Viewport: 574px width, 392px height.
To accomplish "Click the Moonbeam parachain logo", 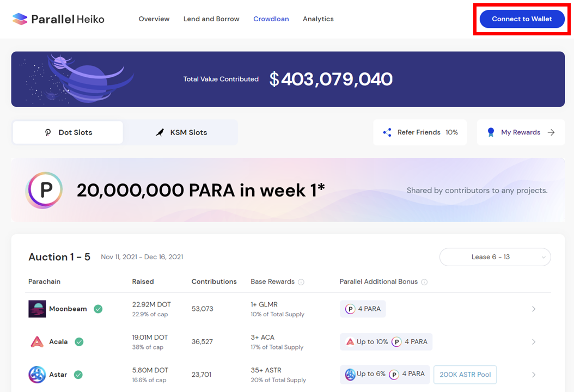I will (37, 309).
